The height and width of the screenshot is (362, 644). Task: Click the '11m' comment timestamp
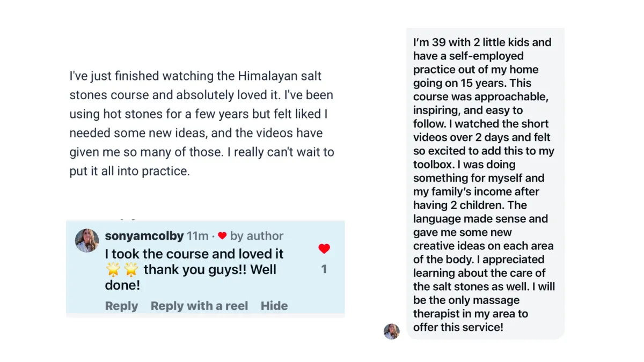pyautogui.click(x=197, y=236)
